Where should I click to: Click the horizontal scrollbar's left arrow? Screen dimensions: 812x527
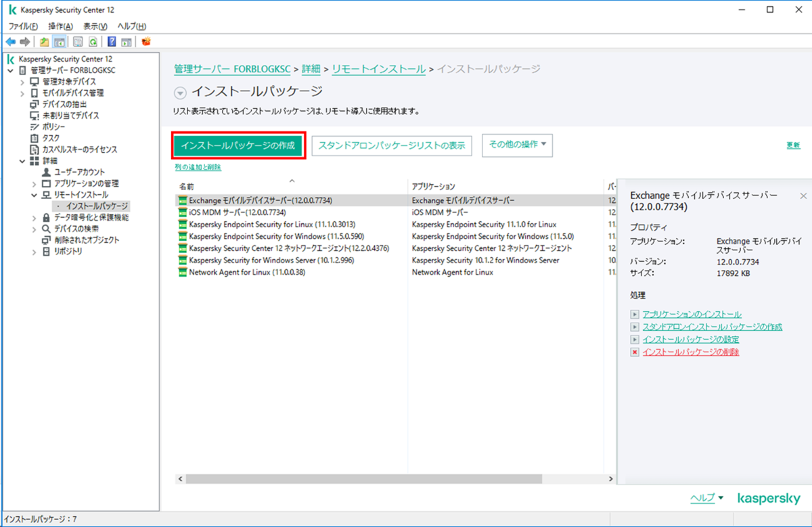click(181, 478)
